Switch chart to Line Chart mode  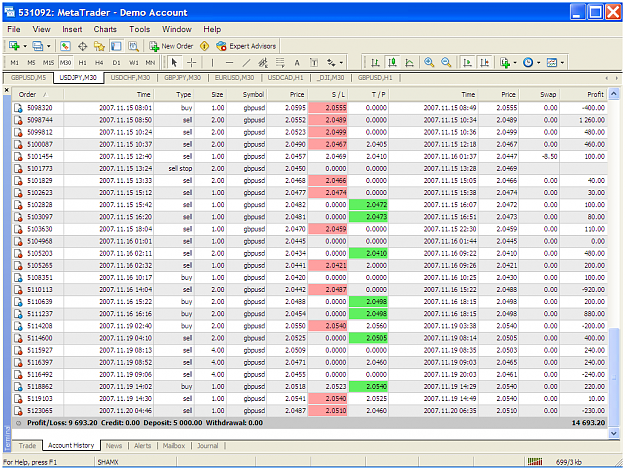tap(409, 63)
